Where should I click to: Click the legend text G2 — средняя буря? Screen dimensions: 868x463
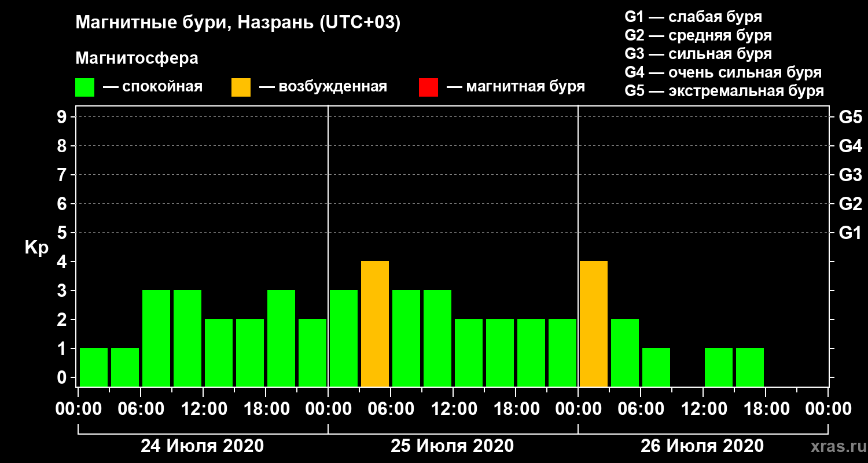pyautogui.click(x=698, y=35)
